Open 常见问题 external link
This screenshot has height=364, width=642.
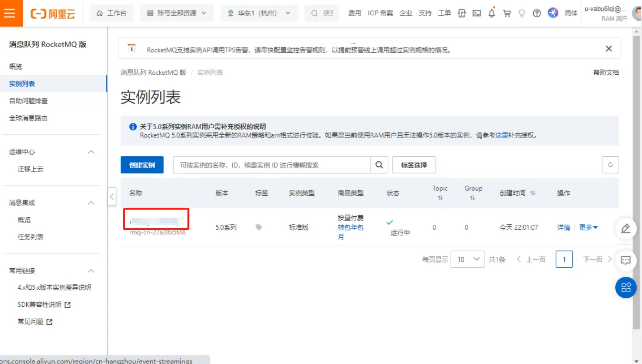35,322
